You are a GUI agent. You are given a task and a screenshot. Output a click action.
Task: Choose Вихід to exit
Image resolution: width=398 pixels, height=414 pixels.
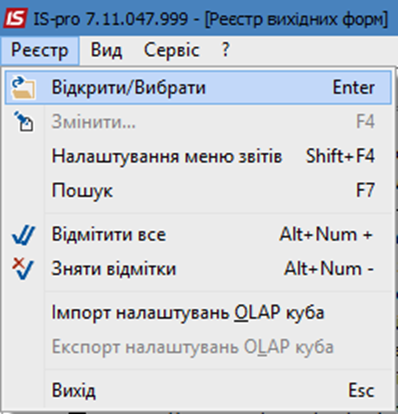(198, 390)
